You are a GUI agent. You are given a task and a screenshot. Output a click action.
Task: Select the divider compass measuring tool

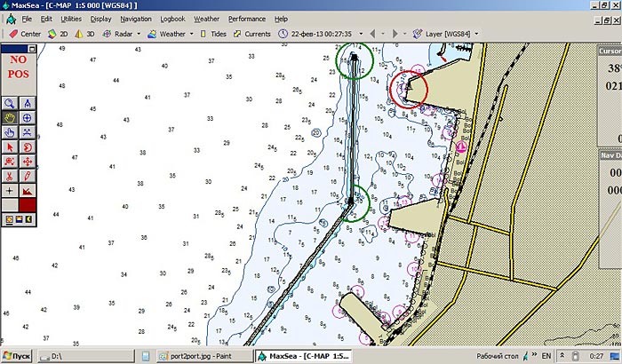tap(28, 104)
